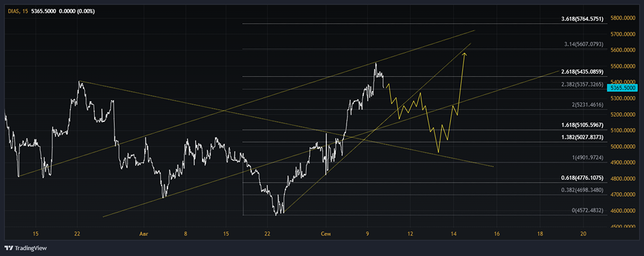Viewport: 644px width, 256px height.
Task: Click the 4600.0000 price axis tick
Action: tap(623, 211)
